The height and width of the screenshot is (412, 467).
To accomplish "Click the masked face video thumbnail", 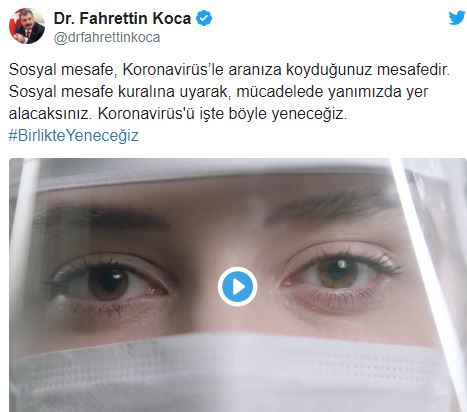I will point(238,285).
